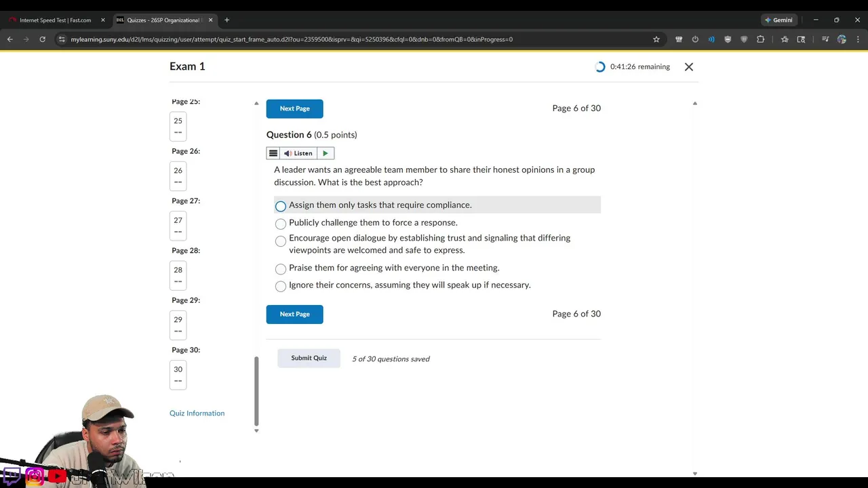Click the bookmark star in address bar
This screenshot has width=868, height=488.
point(656,39)
